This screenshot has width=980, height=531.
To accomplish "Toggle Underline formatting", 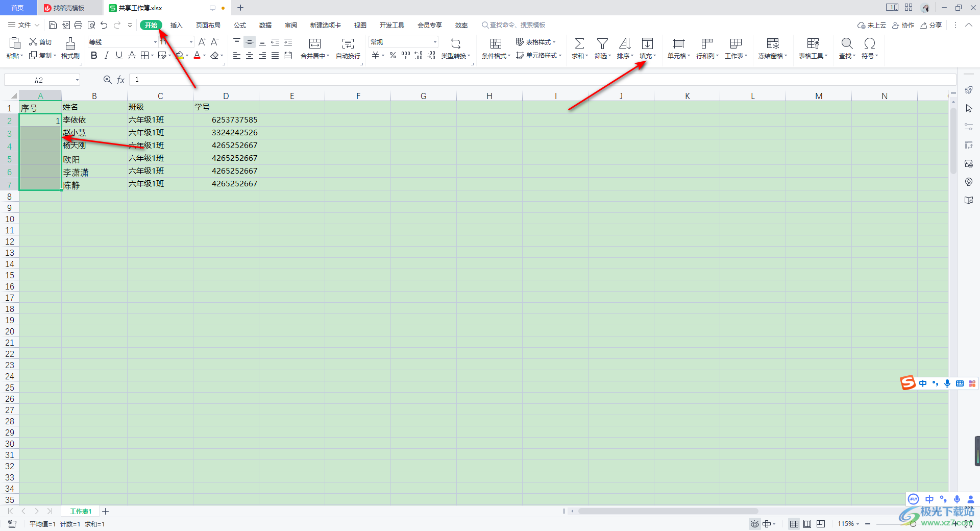I will [x=119, y=55].
